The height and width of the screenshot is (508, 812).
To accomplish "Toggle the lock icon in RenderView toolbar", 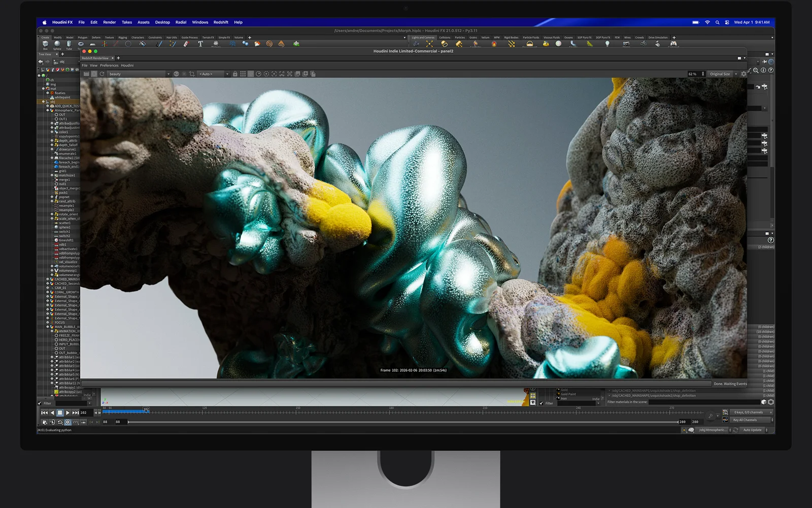I will tap(235, 74).
